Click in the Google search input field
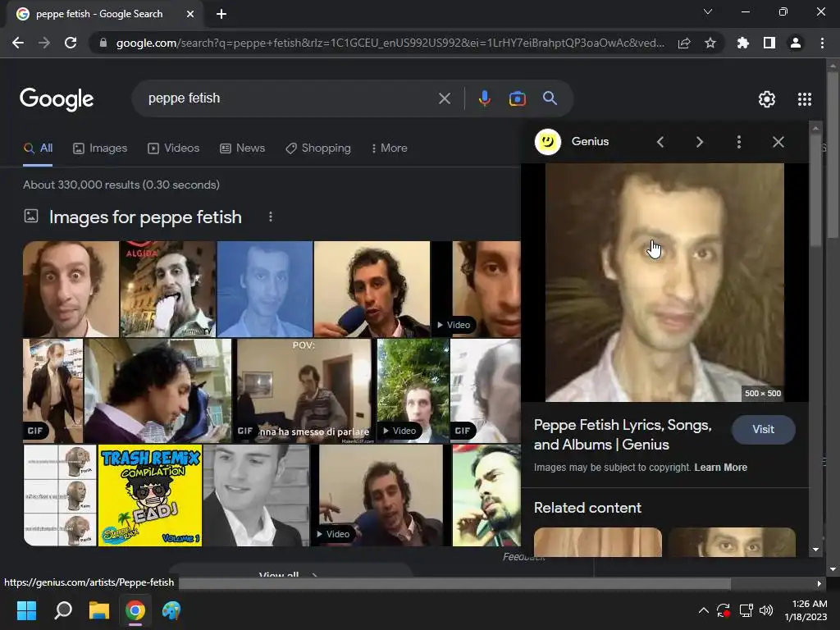 (x=290, y=98)
